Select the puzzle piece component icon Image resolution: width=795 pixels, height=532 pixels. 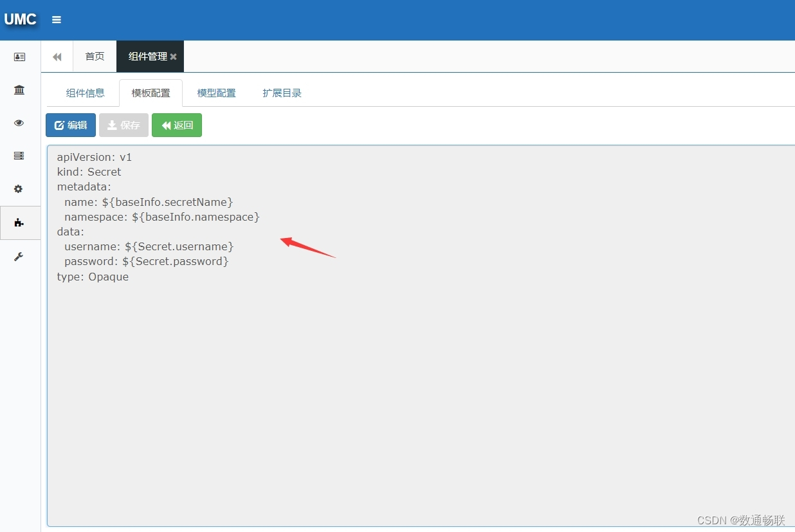click(19, 223)
